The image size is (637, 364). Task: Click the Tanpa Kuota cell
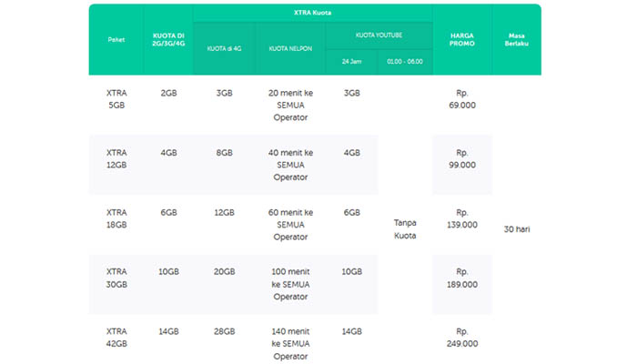tap(404, 228)
